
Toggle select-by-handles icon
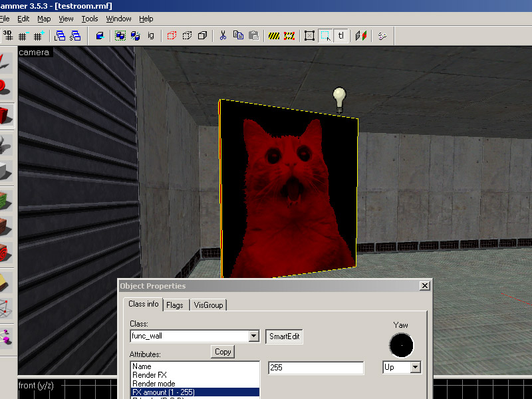309,35
